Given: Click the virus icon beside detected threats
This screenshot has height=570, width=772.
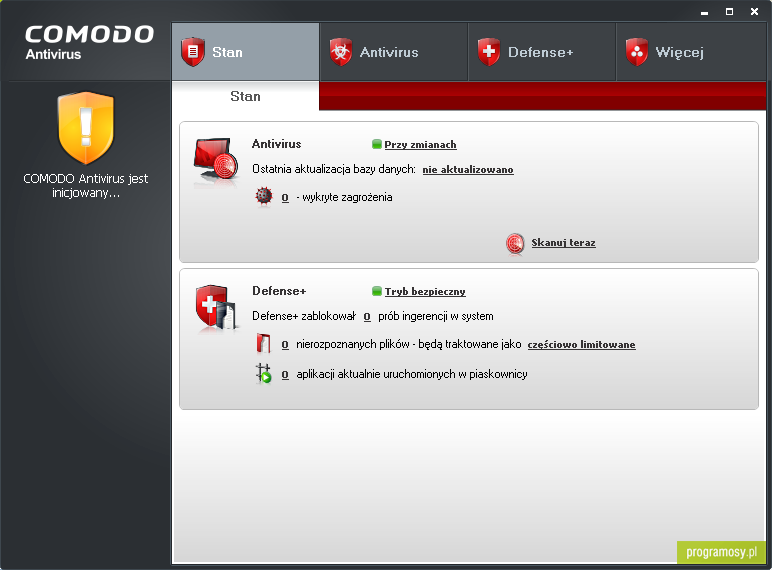Looking at the screenshot, I should point(264,196).
